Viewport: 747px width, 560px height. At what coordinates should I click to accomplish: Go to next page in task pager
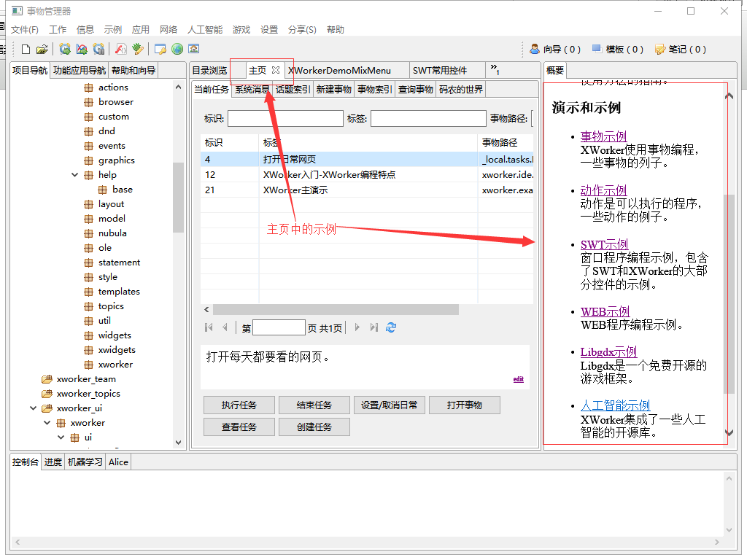(x=357, y=327)
